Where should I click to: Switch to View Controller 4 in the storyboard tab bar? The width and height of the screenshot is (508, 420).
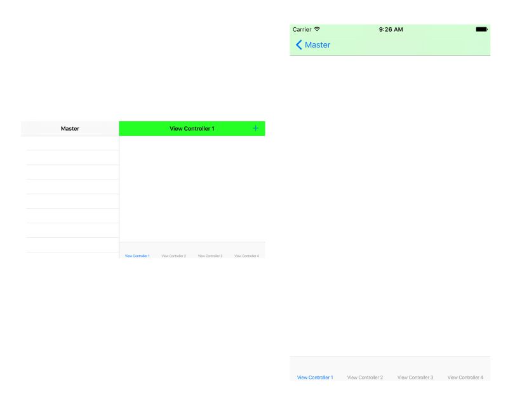[246, 256]
